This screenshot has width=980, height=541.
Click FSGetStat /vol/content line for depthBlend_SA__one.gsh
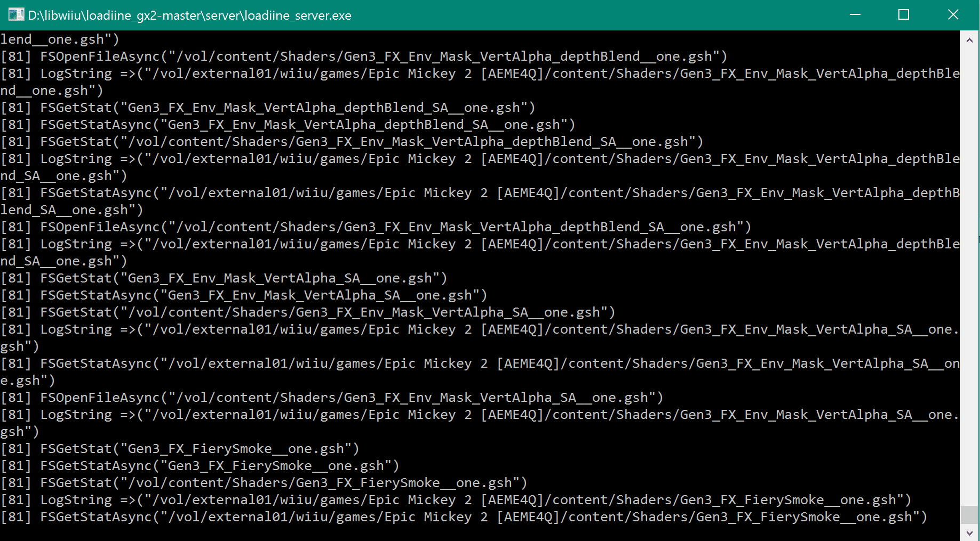tap(352, 142)
